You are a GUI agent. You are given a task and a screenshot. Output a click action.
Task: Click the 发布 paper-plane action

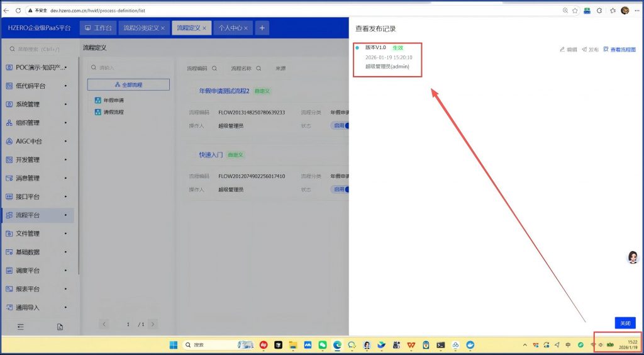[x=590, y=49]
